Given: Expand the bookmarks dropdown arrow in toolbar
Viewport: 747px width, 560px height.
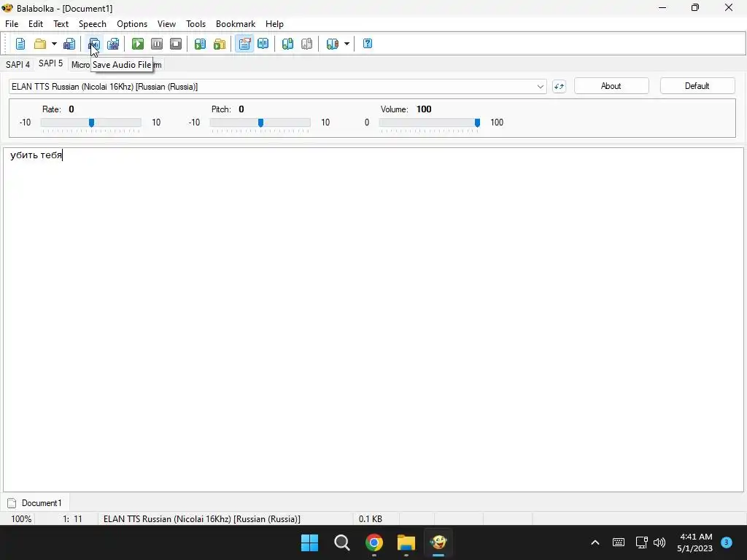Looking at the screenshot, I should (x=347, y=44).
